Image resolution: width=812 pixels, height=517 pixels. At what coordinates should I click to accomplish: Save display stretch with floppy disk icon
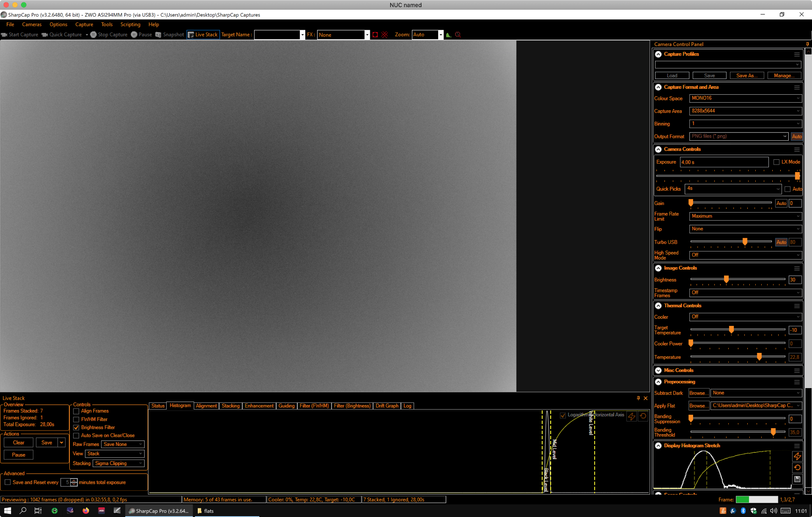(797, 479)
